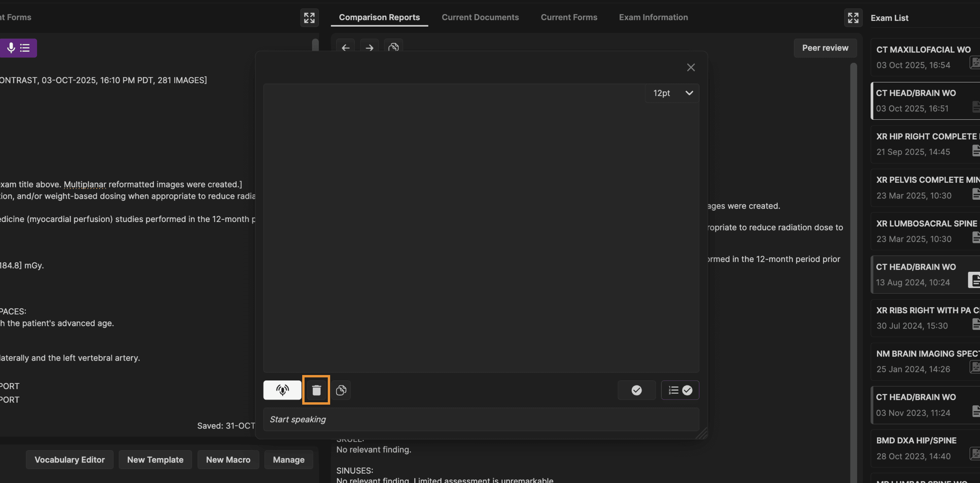This screenshot has height=483, width=980.
Task: Open the Vocabulary Editor
Action: pyautogui.click(x=69, y=459)
